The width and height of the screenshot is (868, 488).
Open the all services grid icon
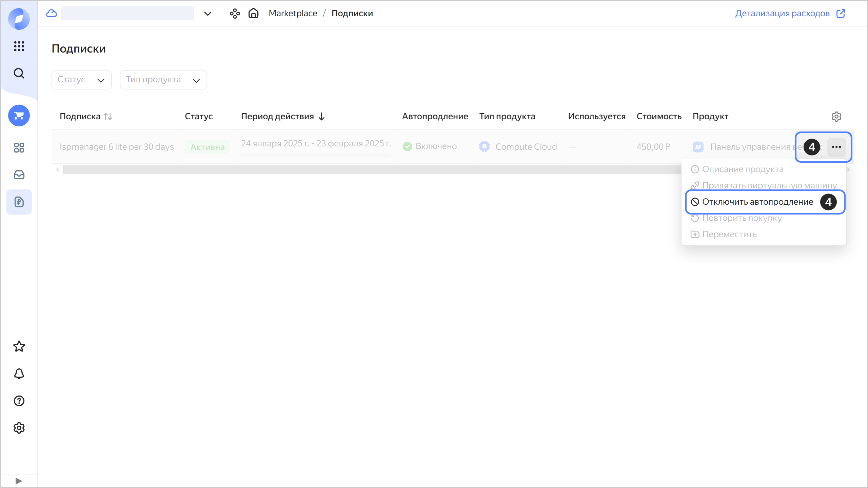(x=19, y=46)
